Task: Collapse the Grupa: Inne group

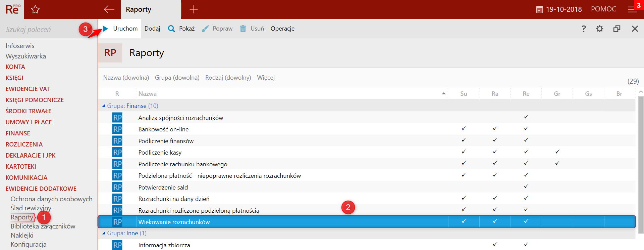Action: coord(104,233)
